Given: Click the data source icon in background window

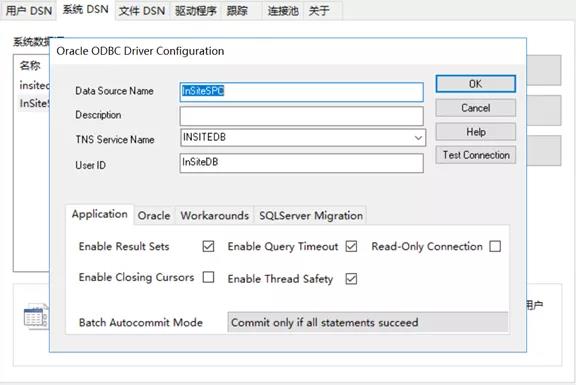Looking at the screenshot, I should (36, 316).
